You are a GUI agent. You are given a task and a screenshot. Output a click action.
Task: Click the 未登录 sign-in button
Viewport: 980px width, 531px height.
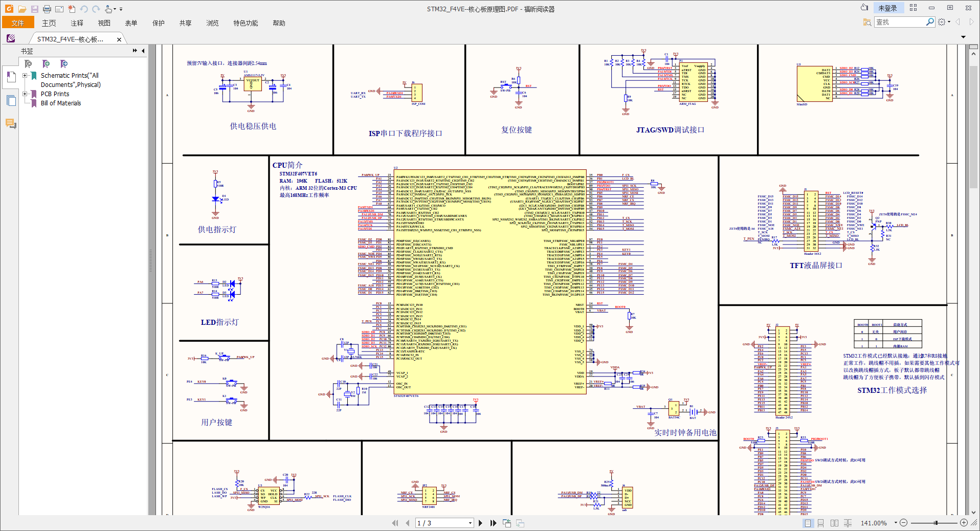pos(887,8)
